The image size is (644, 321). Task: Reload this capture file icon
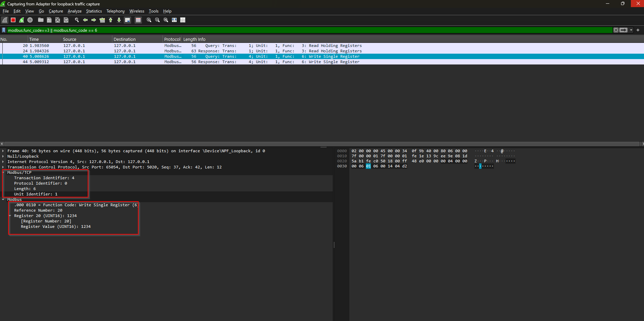(x=66, y=20)
